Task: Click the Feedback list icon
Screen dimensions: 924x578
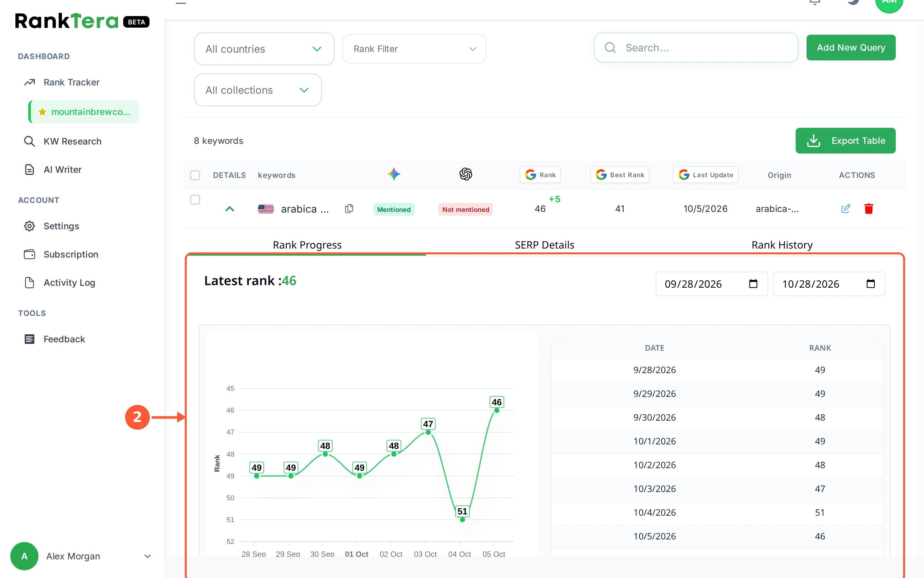Action: [x=30, y=339]
